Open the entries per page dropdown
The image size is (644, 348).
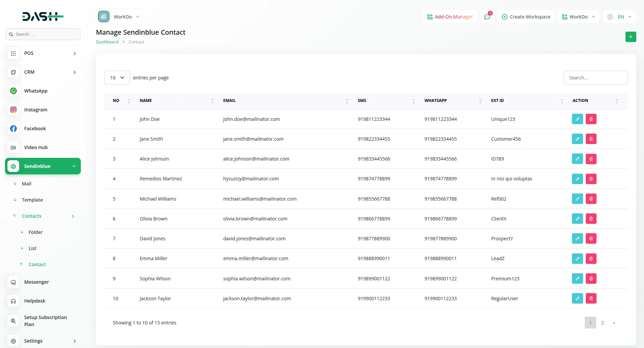117,78
